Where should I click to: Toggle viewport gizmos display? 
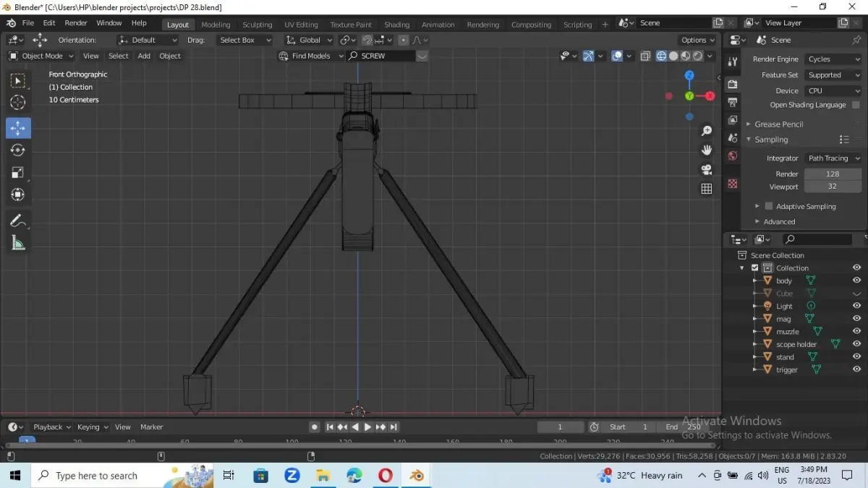589,56
